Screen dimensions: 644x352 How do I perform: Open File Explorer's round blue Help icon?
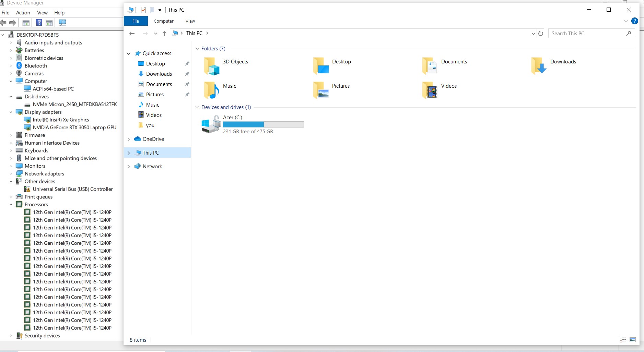coord(635,21)
